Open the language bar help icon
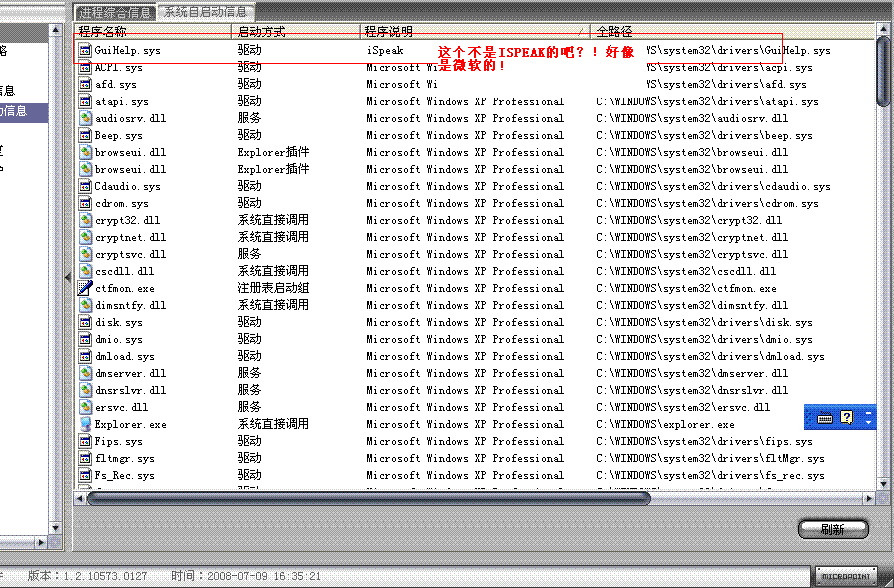Image resolution: width=894 pixels, height=588 pixels. [x=846, y=417]
